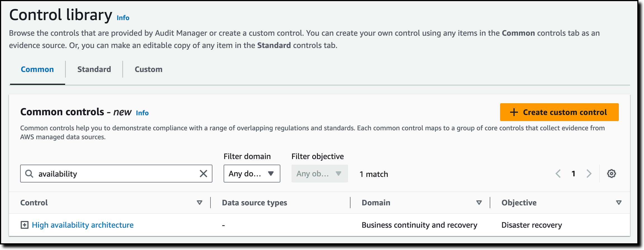This screenshot has width=644, height=250.
Task: Go to next page of results
Action: click(x=589, y=174)
